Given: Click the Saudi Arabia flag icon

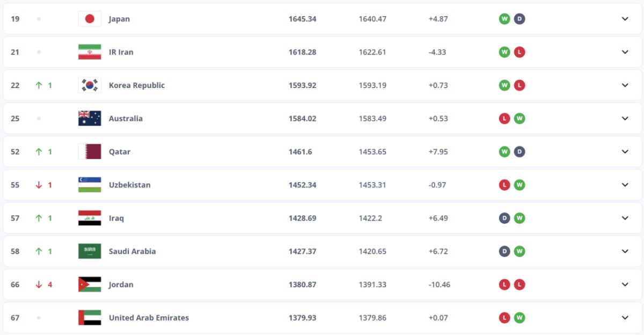Looking at the screenshot, I should [90, 251].
